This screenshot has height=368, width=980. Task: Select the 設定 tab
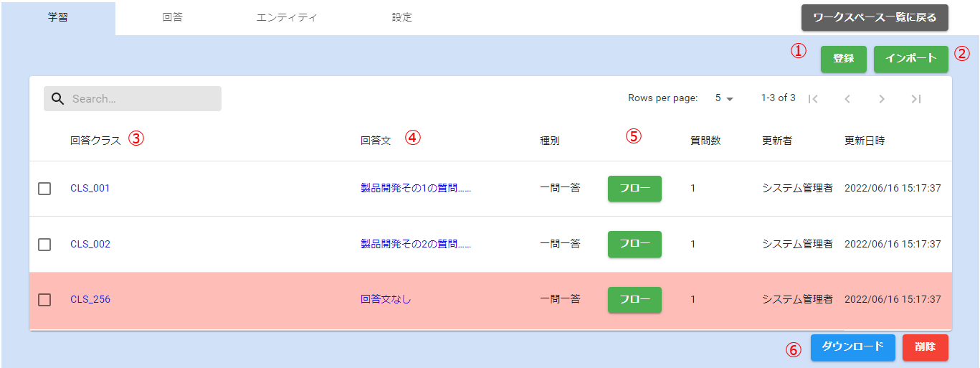[402, 17]
